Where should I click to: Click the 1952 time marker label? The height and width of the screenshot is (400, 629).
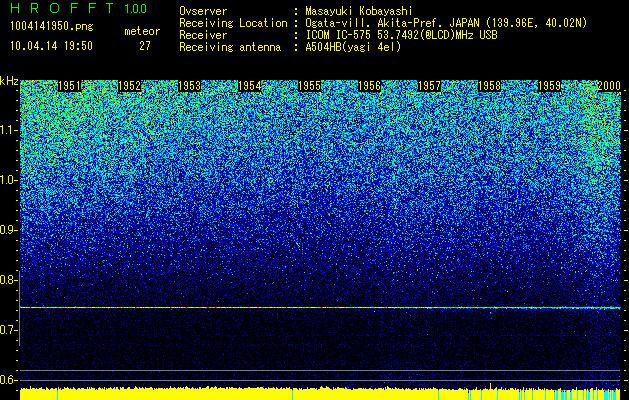pyautogui.click(x=130, y=86)
